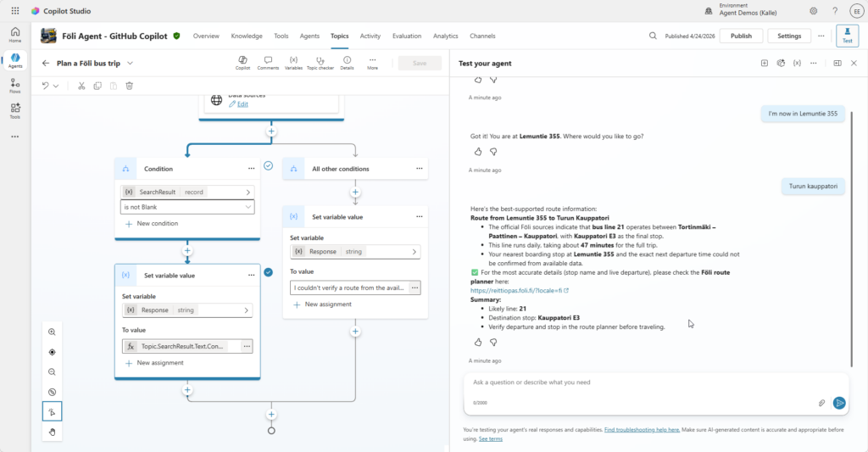Switch to the Channels tab

click(x=482, y=36)
